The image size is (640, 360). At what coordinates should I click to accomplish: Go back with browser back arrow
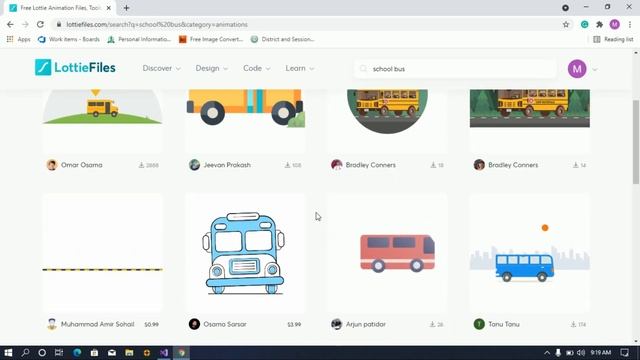click(x=10, y=24)
